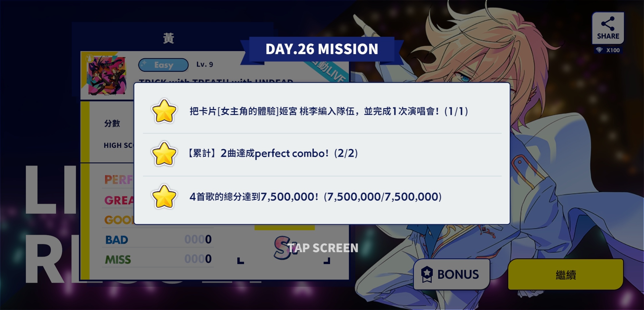Click the MISS count row
The height and width of the screenshot is (310, 644).
(x=158, y=259)
